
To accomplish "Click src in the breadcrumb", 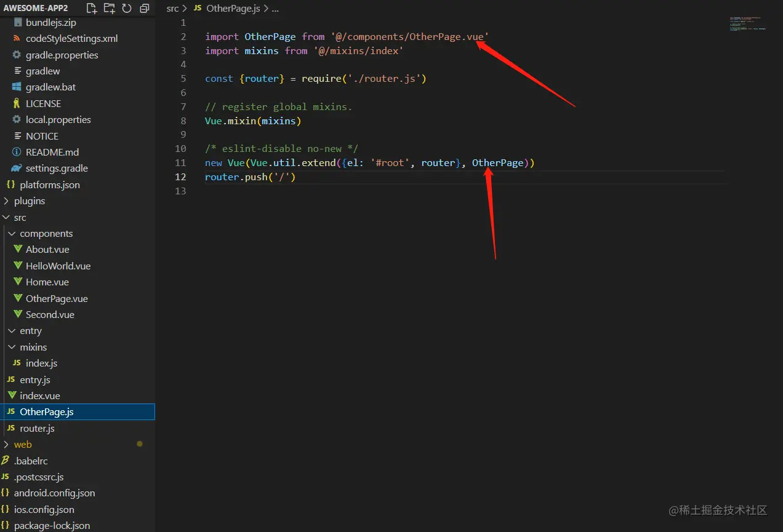I will click(173, 9).
